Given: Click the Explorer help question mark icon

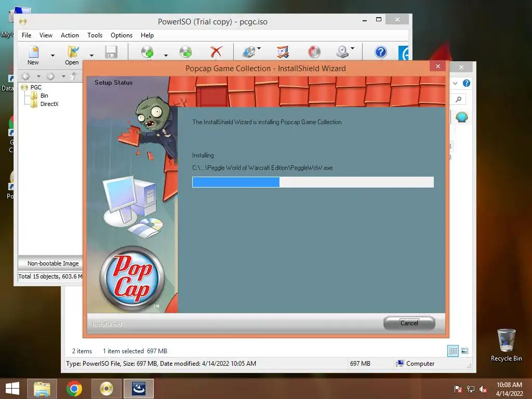Looking at the screenshot, I should click(467, 83).
